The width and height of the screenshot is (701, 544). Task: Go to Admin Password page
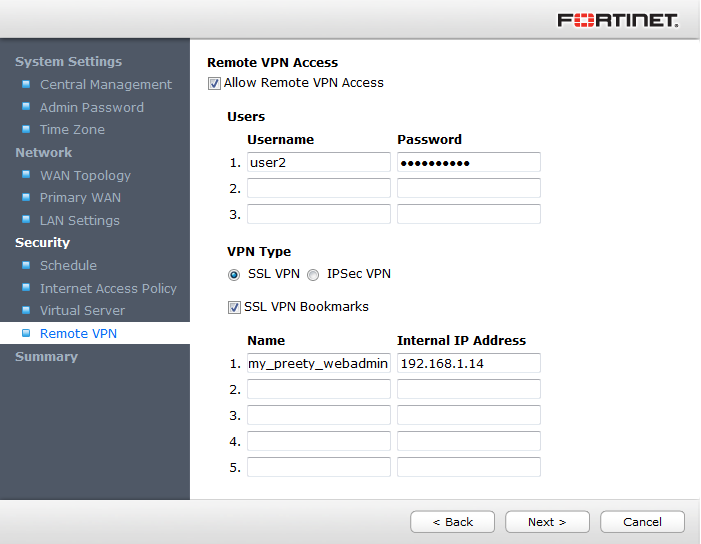pyautogui.click(x=91, y=107)
